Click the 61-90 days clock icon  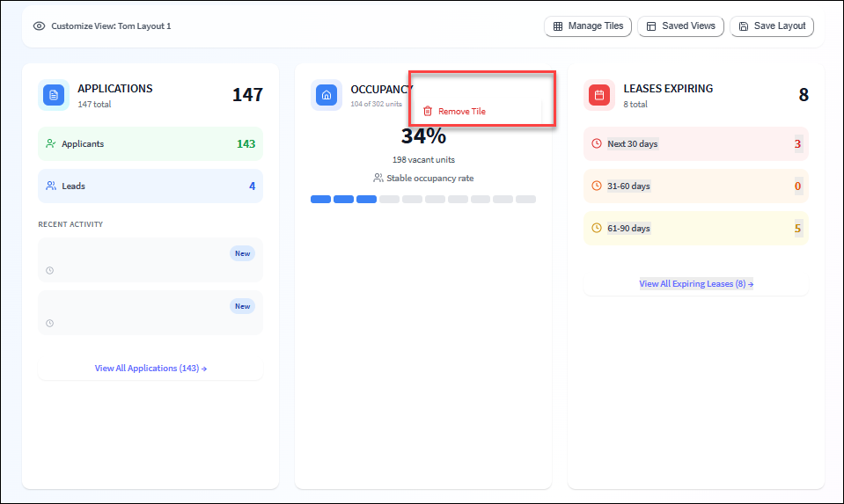(x=597, y=228)
